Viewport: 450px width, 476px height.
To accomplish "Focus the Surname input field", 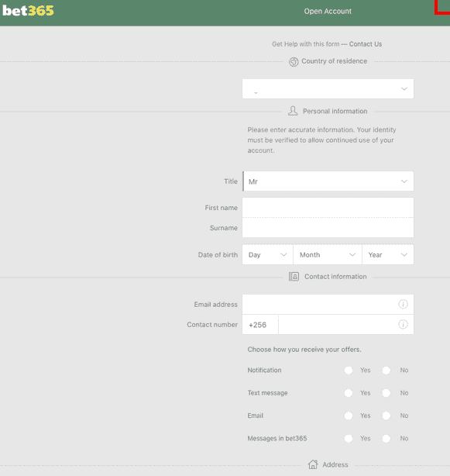I will click(x=328, y=227).
